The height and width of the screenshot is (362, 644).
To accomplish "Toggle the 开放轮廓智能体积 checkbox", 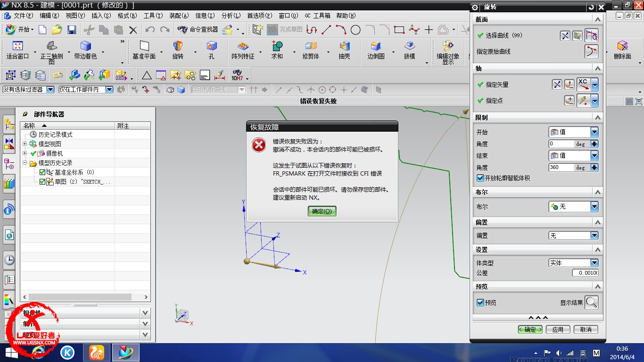I will coord(480,178).
